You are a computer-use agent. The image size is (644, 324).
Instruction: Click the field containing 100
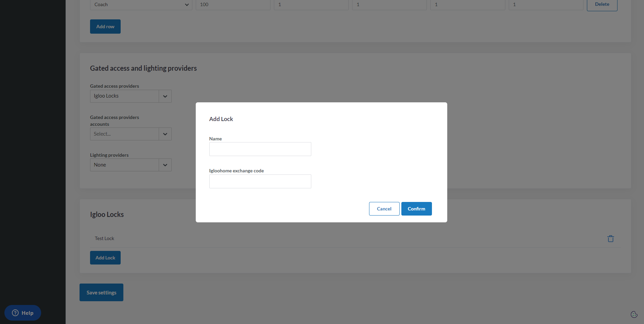(x=233, y=5)
